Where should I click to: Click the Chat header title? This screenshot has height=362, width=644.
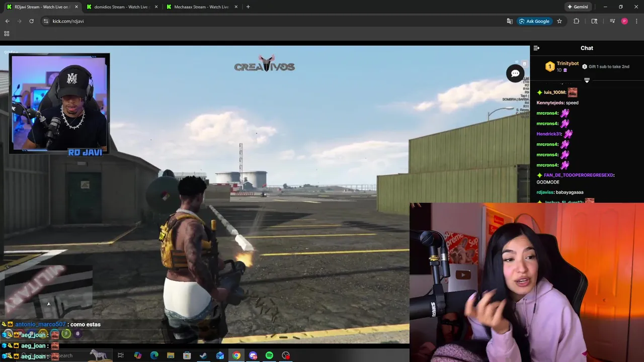(587, 48)
